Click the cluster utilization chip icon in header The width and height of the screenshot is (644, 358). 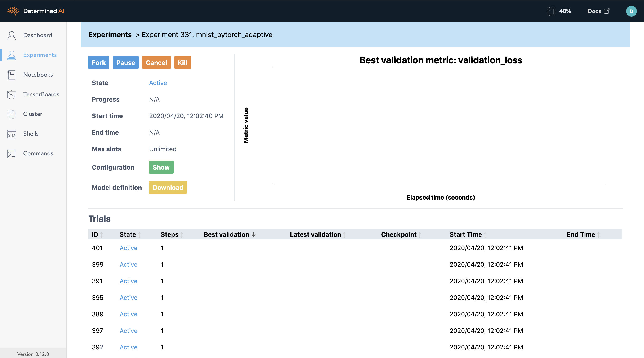(551, 11)
